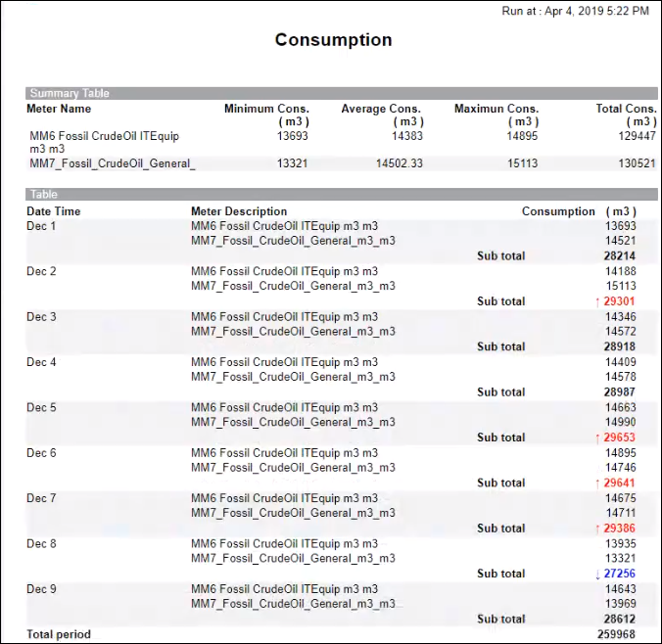This screenshot has width=662, height=644.
Task: Click the Date Time column header
Action: (x=54, y=211)
